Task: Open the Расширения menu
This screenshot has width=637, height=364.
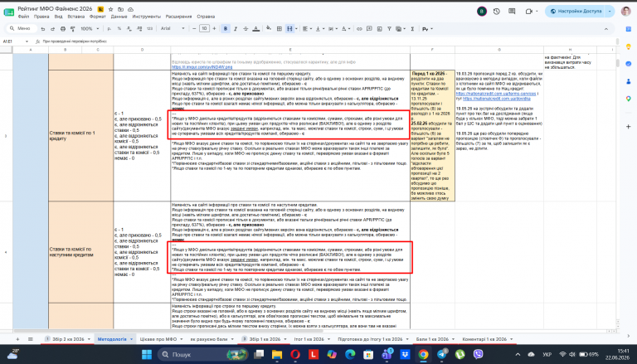Action: 178,17
